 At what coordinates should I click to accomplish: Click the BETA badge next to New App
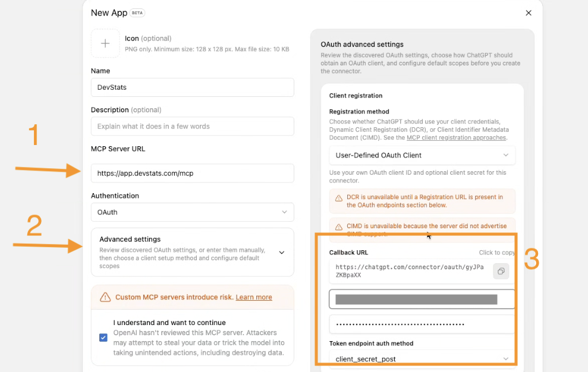137,12
